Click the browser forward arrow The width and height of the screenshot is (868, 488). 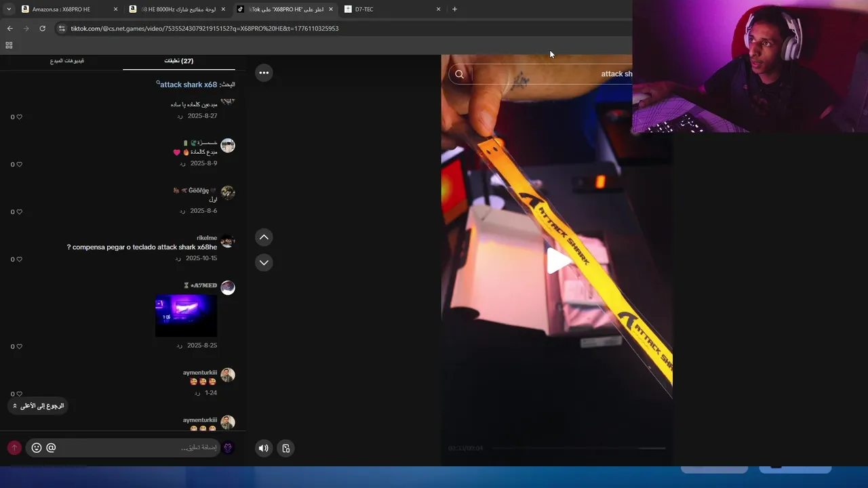[26, 28]
